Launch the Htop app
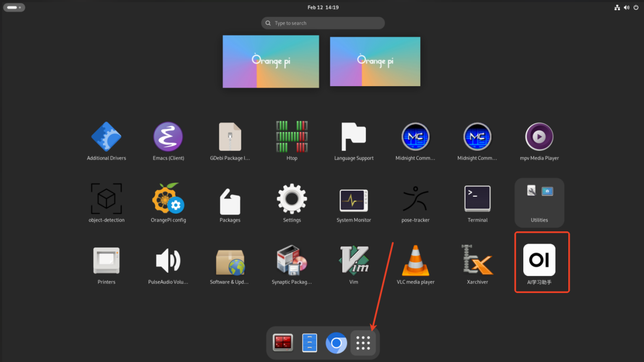644x362 pixels. [x=292, y=137]
